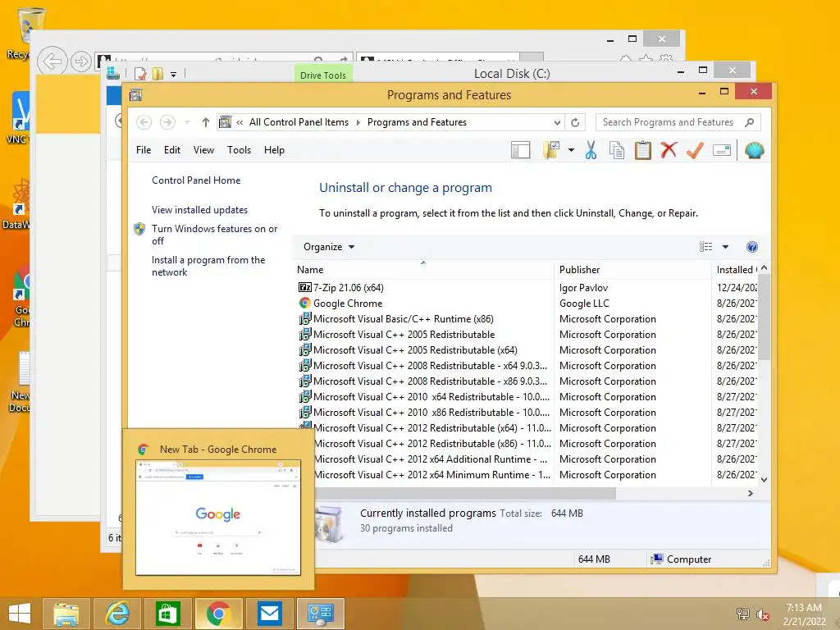Click Computer in the status bar
This screenshot has height=630, width=840.
(682, 559)
